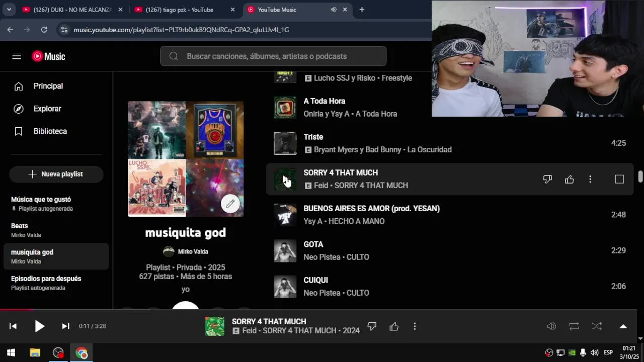This screenshot has width=644, height=362.
Task: Skip to next track
Action: point(65,326)
